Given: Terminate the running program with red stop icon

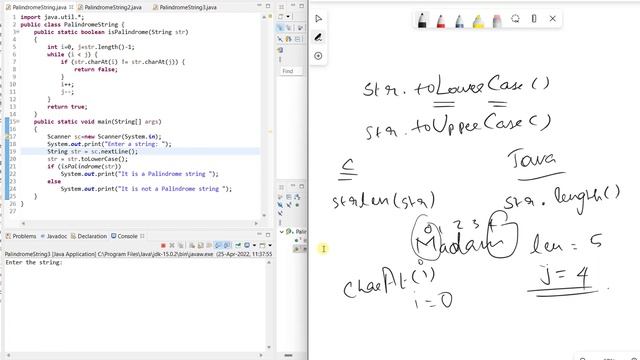Looking at the screenshot, I should click(x=163, y=245).
